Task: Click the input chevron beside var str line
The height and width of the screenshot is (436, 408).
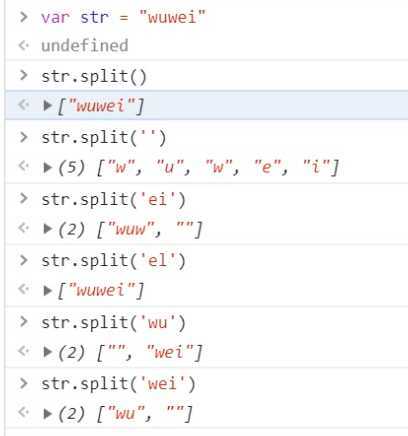Action: (24, 17)
